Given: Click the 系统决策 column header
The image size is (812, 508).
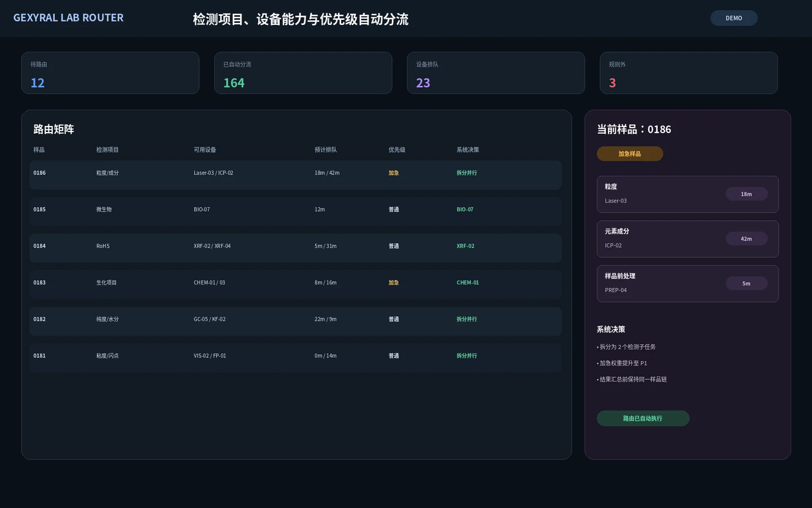Looking at the screenshot, I should (x=468, y=150).
